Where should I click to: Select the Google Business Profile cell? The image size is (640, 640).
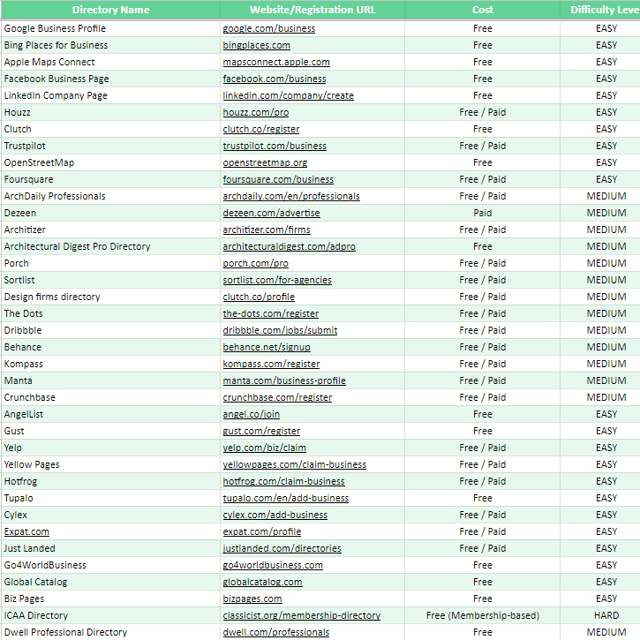pos(111,29)
